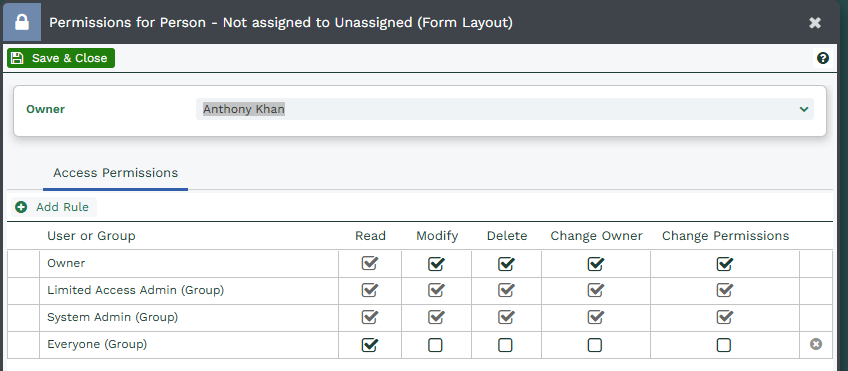Click the 'Delete' column header
The height and width of the screenshot is (371, 848).
coord(507,236)
